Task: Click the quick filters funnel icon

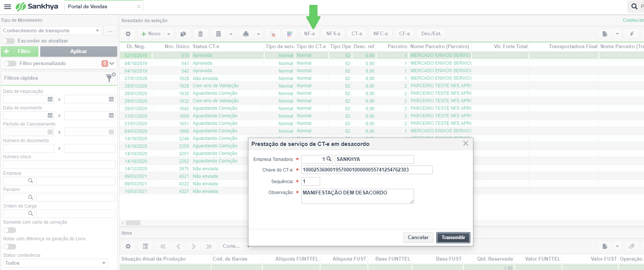Action: (110, 77)
